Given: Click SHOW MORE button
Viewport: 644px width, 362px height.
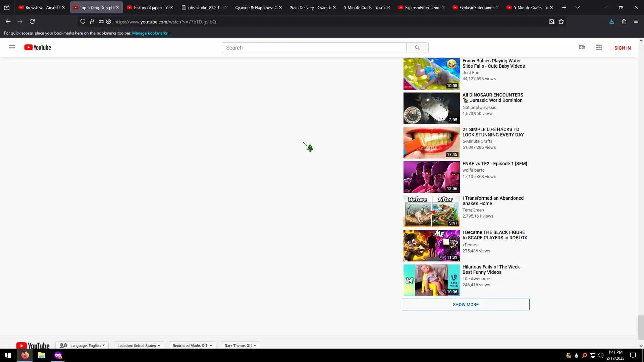Looking at the screenshot, I should tap(466, 304).
